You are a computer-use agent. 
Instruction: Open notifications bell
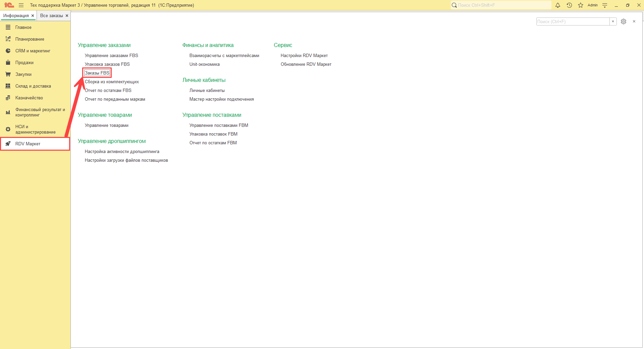(x=558, y=5)
